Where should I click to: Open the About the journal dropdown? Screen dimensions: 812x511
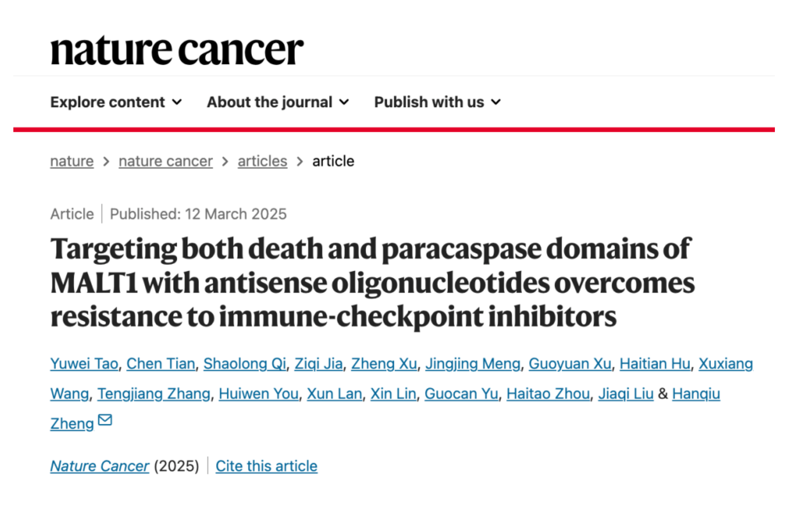pyautogui.click(x=278, y=102)
